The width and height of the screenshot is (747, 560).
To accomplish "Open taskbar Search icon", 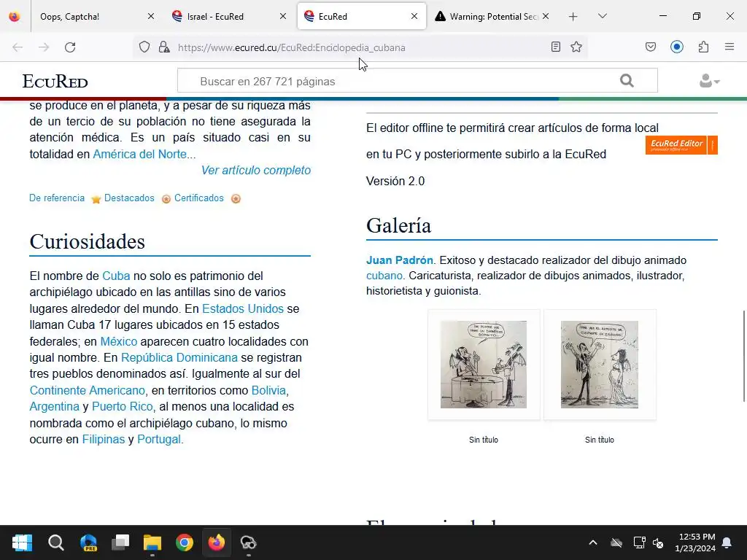I will pos(55,542).
